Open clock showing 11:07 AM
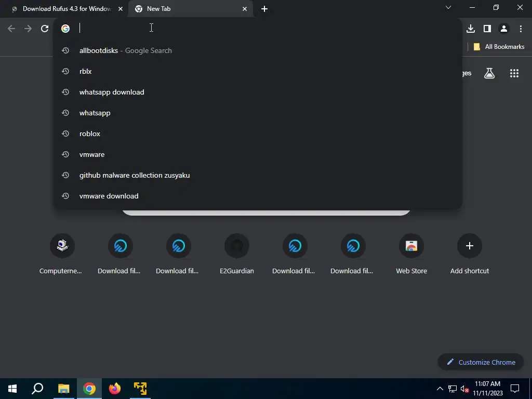 tap(487, 389)
